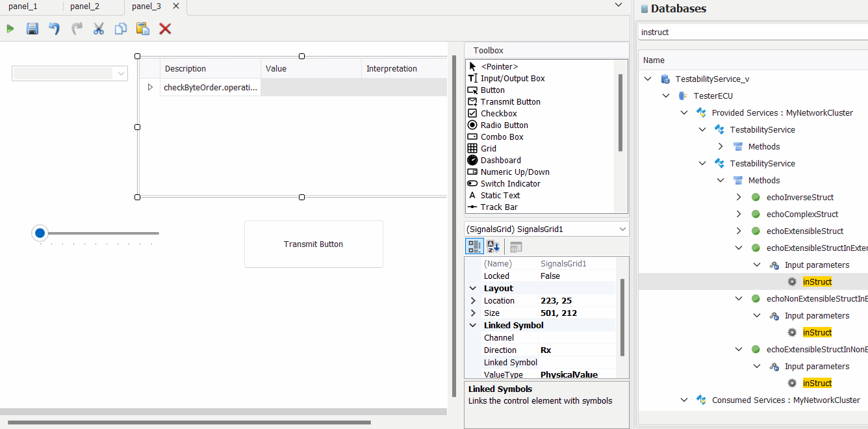Collapse the TesterECU node
The height and width of the screenshot is (429, 868).
pyautogui.click(x=666, y=96)
